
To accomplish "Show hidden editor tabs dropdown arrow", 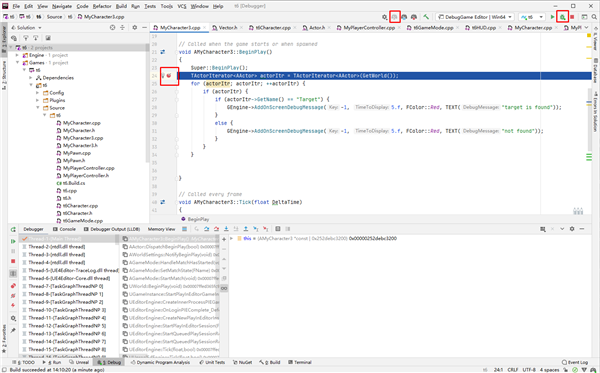I will pyautogui.click(x=586, y=28).
